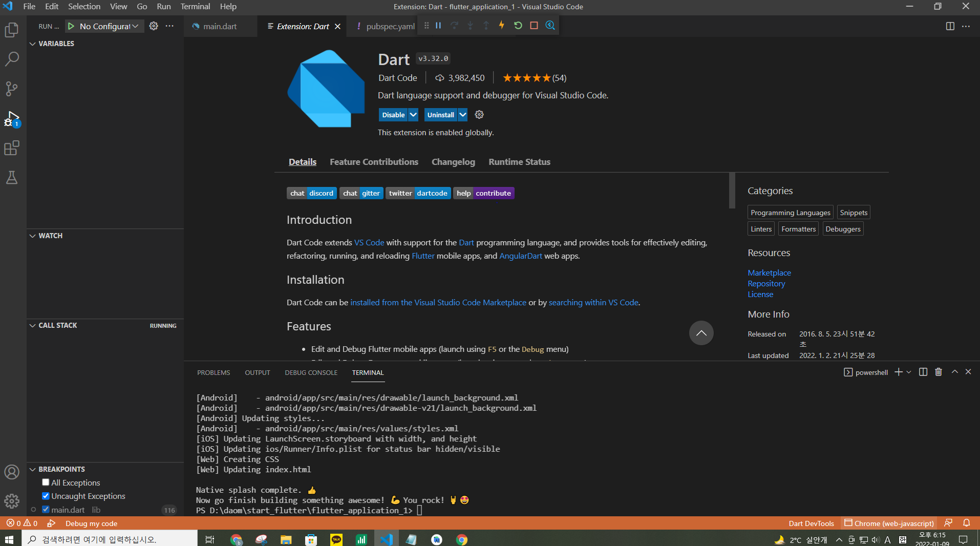Open the Testing flask view
This screenshot has width=980, height=546.
tap(12, 177)
